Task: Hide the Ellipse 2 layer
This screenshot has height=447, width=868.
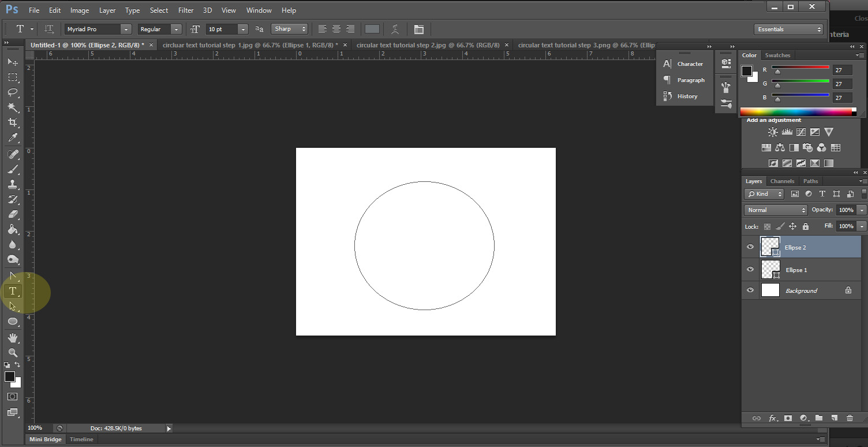Action: 750,247
